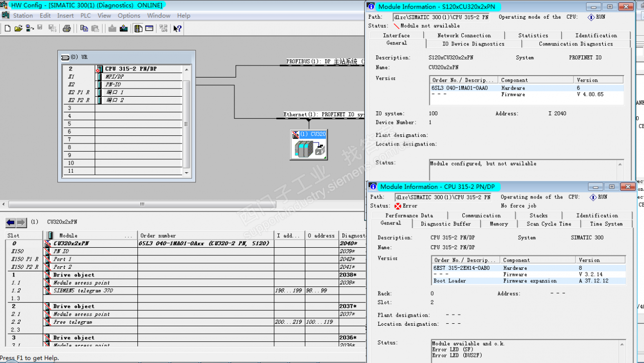Click the rack table scroll down arrow
Viewport: 644px width, 363px height.
(187, 172)
